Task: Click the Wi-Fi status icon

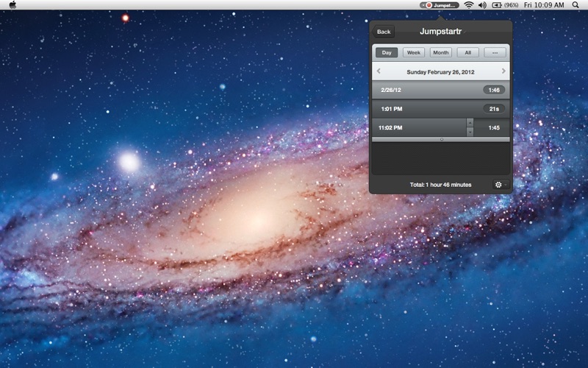Action: coord(468,5)
